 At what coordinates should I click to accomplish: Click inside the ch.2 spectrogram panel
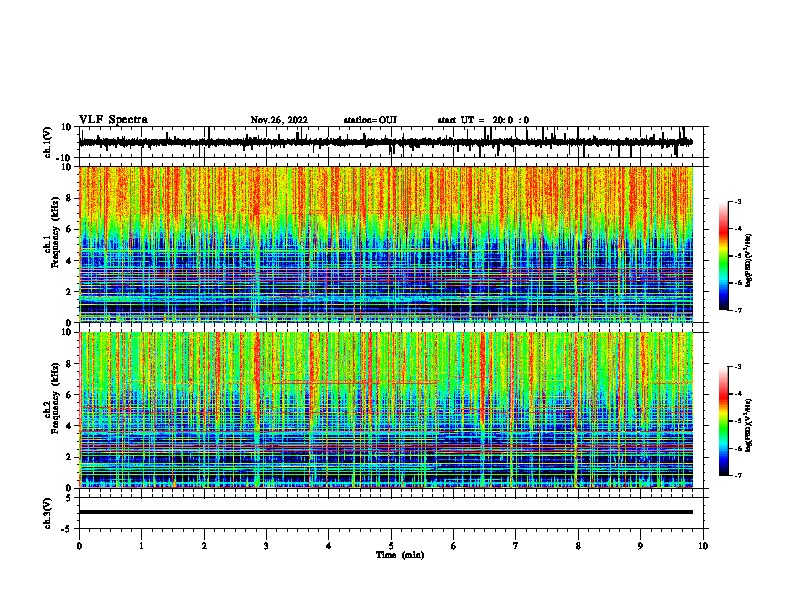pos(386,410)
